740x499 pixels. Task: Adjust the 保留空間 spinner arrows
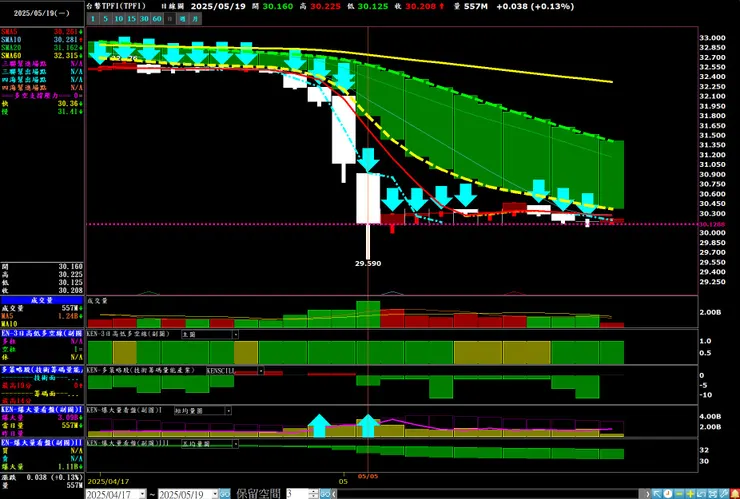pos(314,494)
